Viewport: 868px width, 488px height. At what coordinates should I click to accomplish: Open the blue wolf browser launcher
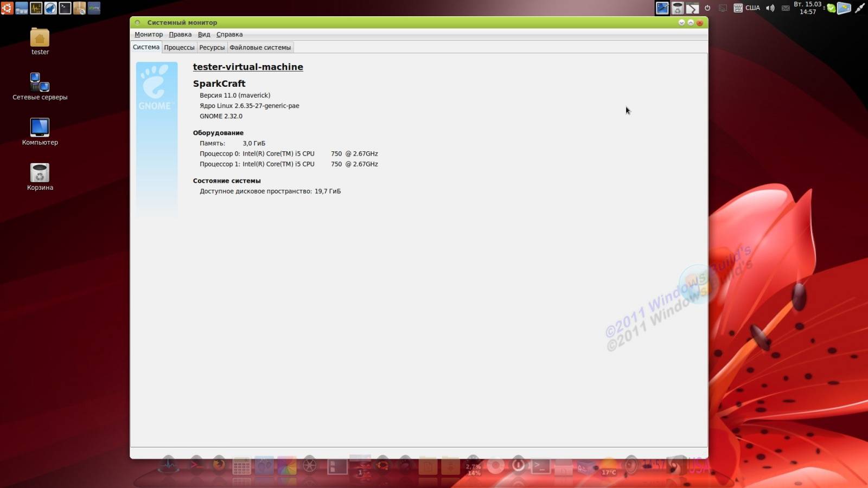tap(50, 8)
